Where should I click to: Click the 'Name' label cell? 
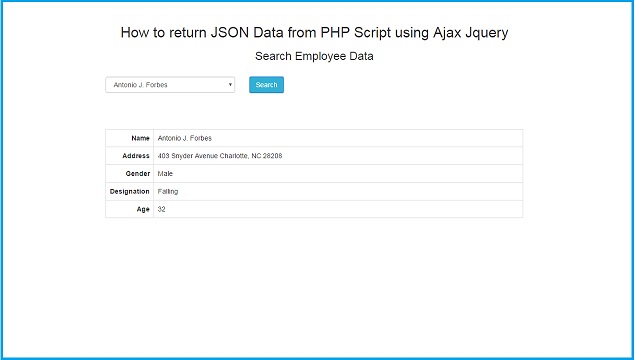click(130, 138)
